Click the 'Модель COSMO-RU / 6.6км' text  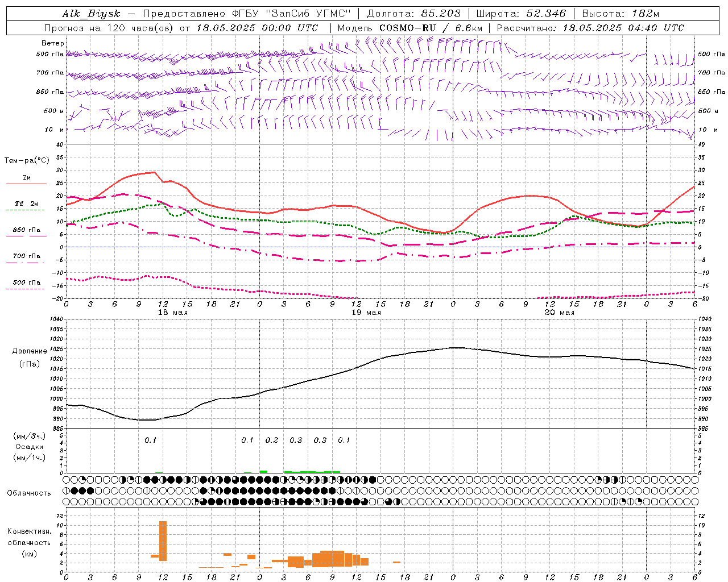pos(410,28)
